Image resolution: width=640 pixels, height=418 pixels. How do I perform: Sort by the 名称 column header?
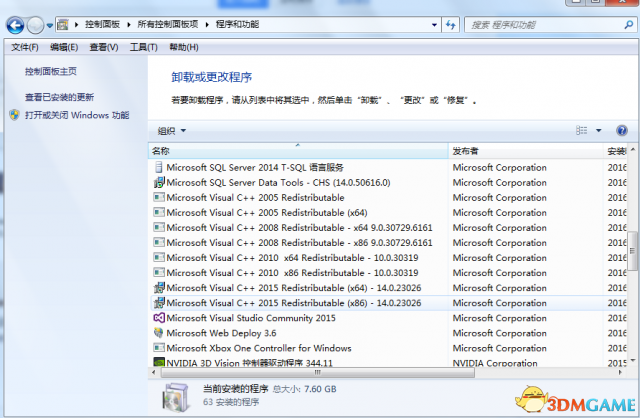(298, 151)
